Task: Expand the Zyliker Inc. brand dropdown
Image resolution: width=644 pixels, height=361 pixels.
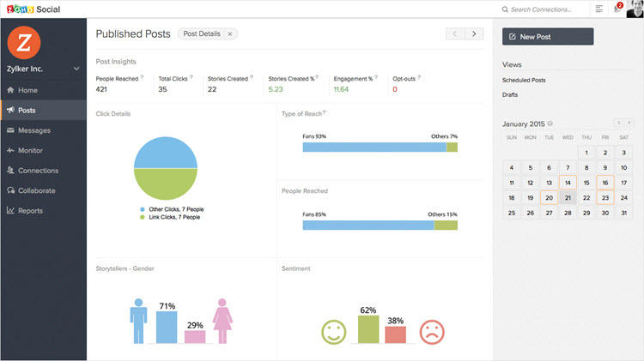Action: [x=76, y=69]
